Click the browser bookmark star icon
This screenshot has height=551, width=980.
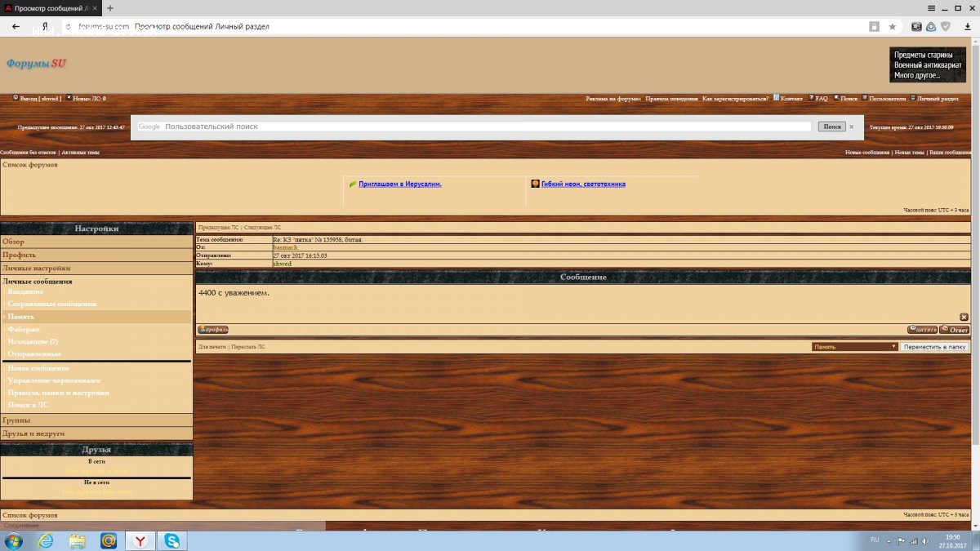893,26
